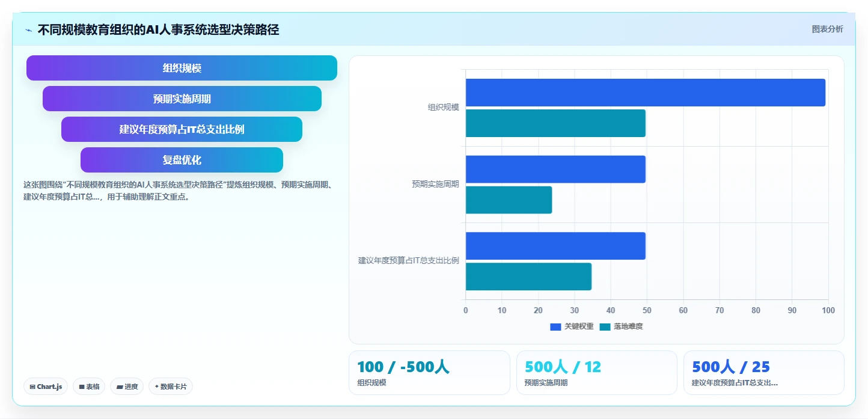Click the lightning icon beside the title
Screen dimensions: 868x419
click(28, 30)
